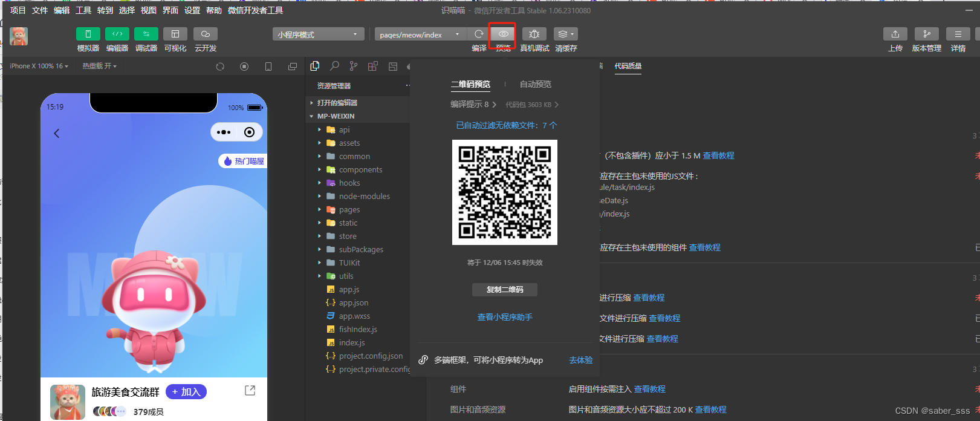Switch to the 自动预览 tab
The image size is (980, 421).
(x=536, y=84)
